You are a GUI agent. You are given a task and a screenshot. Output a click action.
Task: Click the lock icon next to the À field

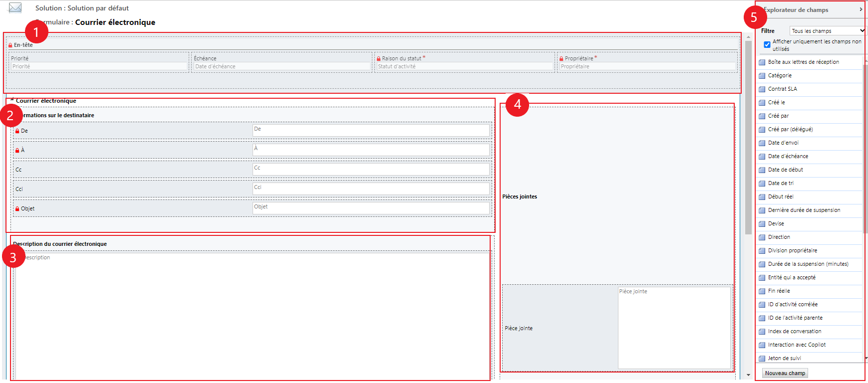(x=17, y=151)
